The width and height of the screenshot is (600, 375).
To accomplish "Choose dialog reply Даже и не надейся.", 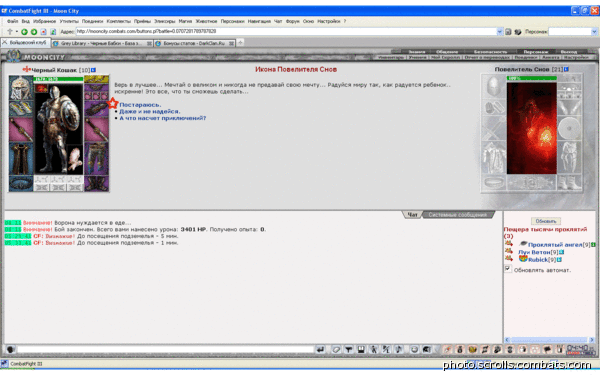I will click(150, 111).
